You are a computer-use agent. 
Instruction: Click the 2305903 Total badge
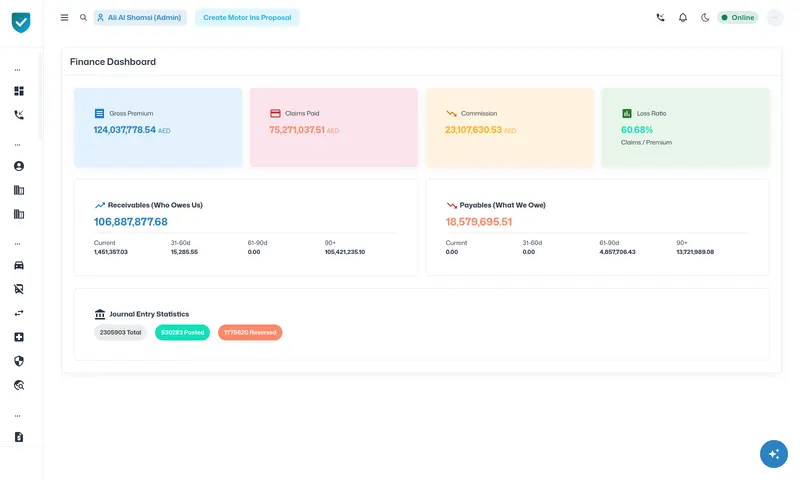[120, 332]
